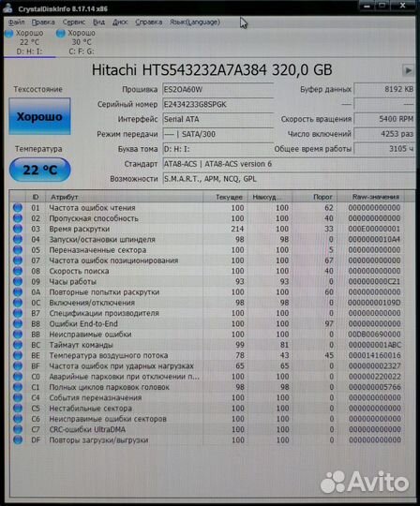Click status icon for Полных циклов парковок row
The image size is (420, 506).
click(x=18, y=387)
